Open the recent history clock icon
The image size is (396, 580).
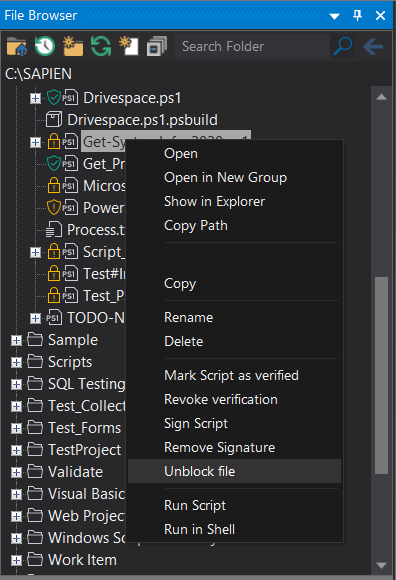[45, 47]
